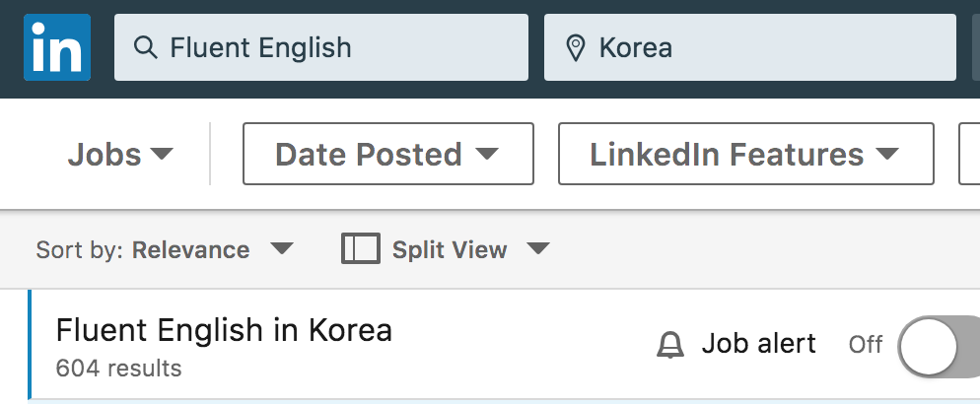Select the Fluent English in Korea heading
Screen dimensions: 980x404
pyautogui.click(x=224, y=330)
